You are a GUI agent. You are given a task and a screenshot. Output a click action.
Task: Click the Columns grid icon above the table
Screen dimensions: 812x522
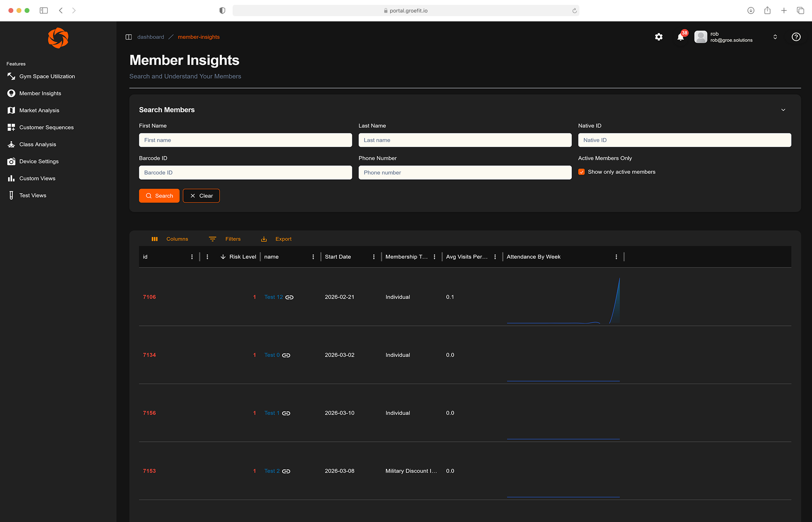point(155,239)
